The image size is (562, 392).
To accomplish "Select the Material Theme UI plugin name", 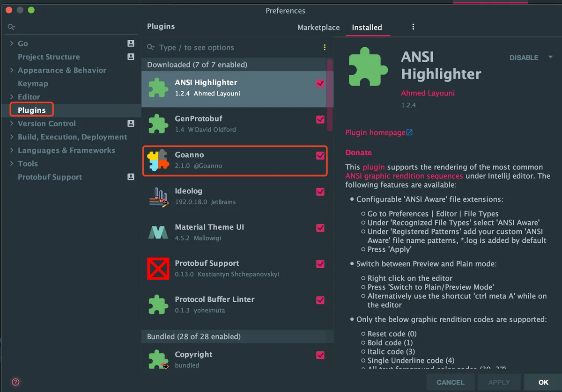I will tap(209, 227).
